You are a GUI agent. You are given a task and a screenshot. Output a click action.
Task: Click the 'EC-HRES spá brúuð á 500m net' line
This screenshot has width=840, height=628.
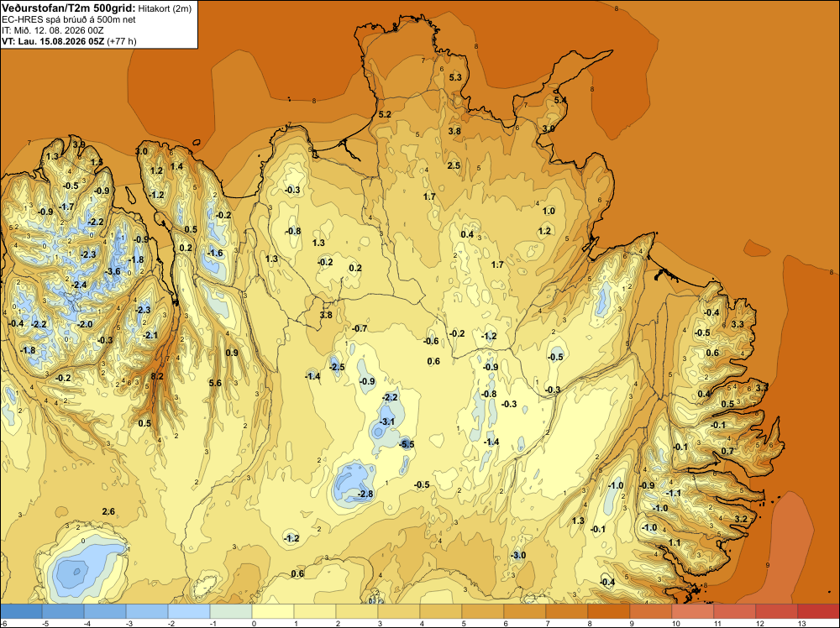pyautogui.click(x=69, y=19)
